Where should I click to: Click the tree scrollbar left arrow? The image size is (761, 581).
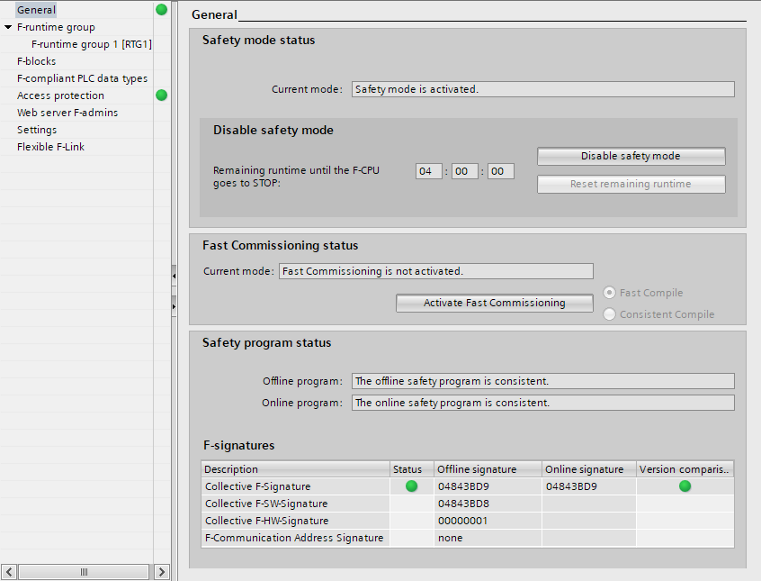(x=8, y=572)
